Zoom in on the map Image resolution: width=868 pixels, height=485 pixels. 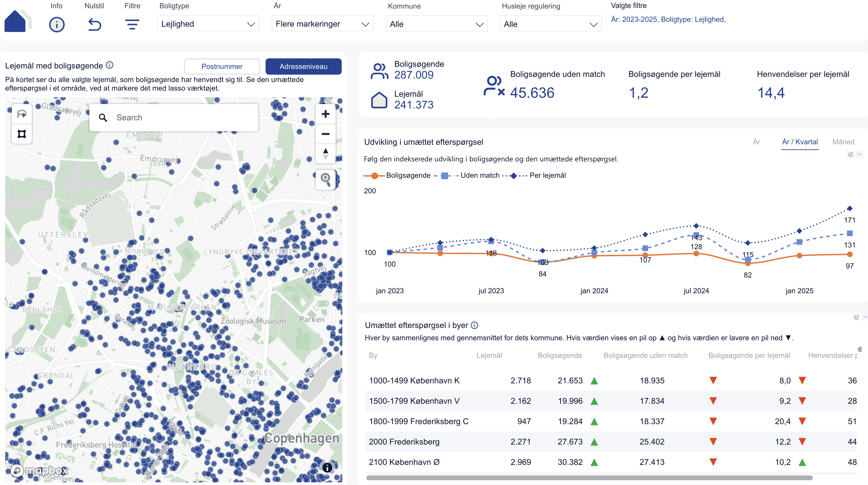325,114
